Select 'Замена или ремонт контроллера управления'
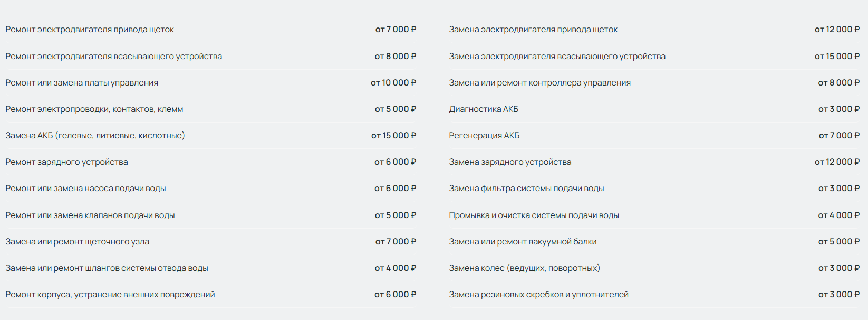The image size is (868, 320). 539,83
